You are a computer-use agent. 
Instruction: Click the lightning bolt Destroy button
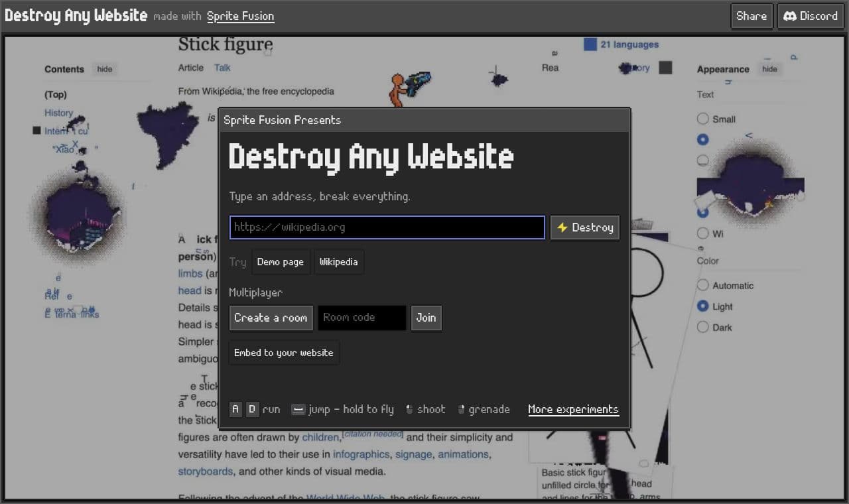pos(585,227)
